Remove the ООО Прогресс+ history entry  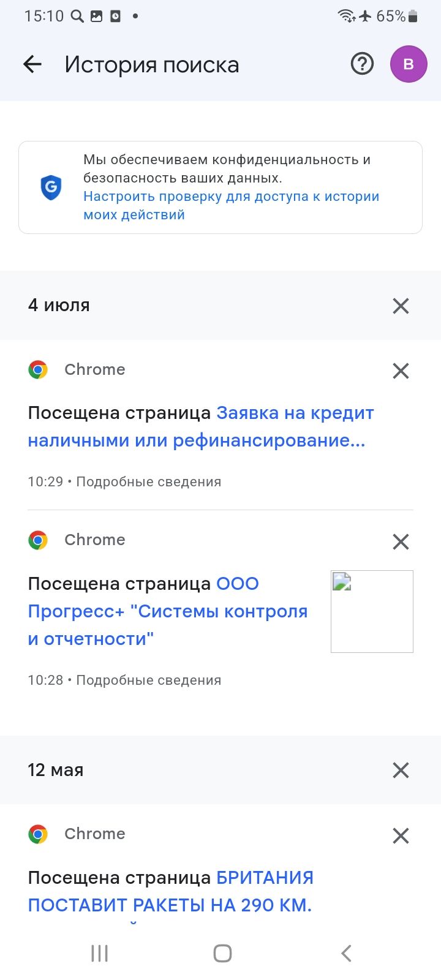tap(401, 541)
